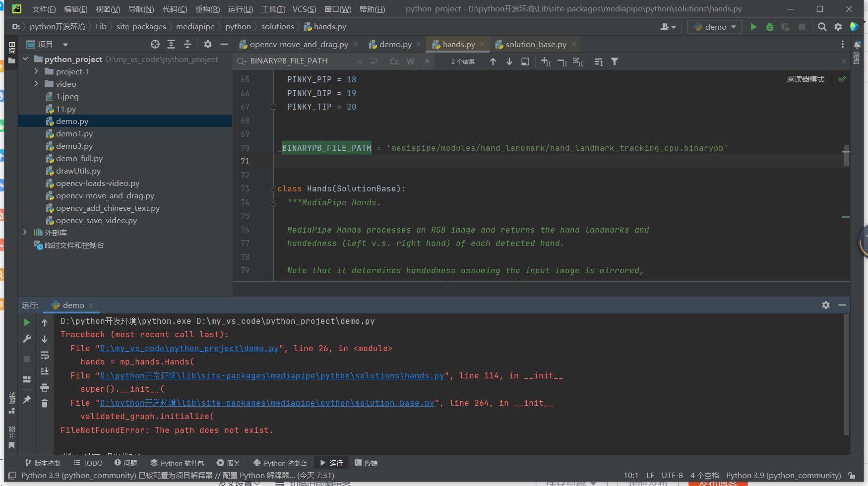This screenshot has width=868, height=486.
Task: Jump to previous search result with up arrow
Action: (x=493, y=61)
